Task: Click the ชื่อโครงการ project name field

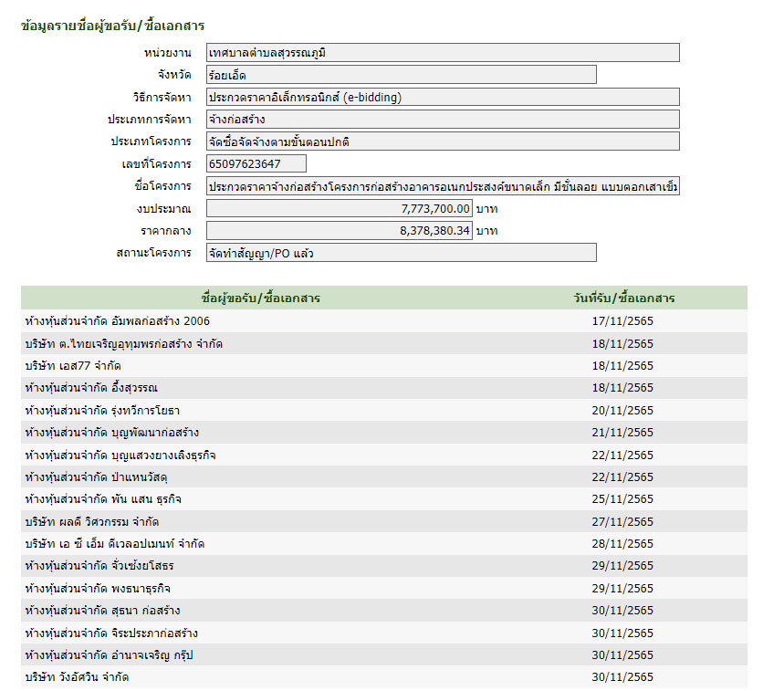Action: (x=443, y=186)
